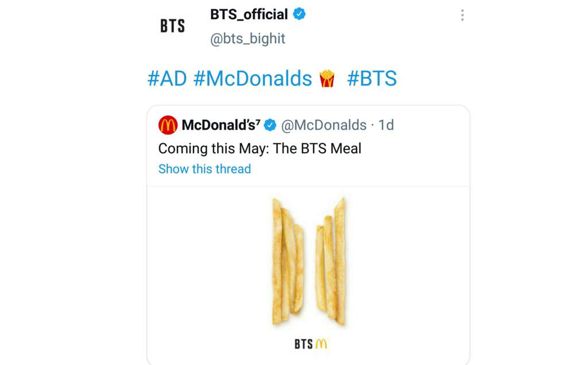Click the 1d timestamp
Image resolution: width=588 pixels, height=365 pixels.
tap(386, 125)
